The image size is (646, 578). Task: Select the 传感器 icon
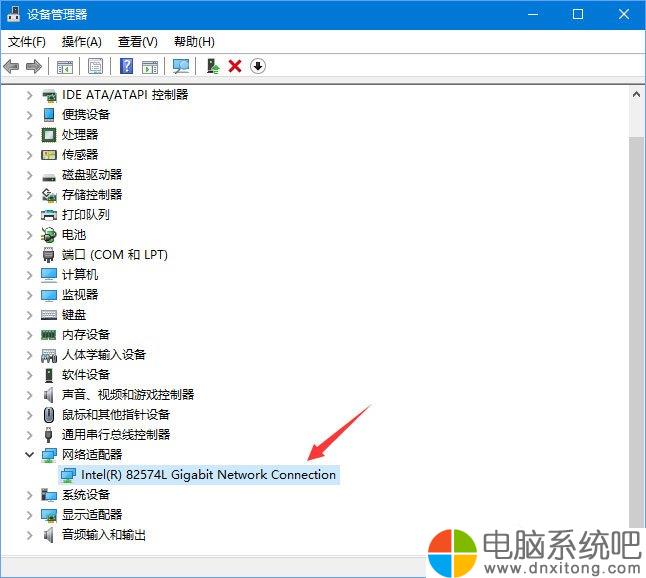[x=49, y=155]
